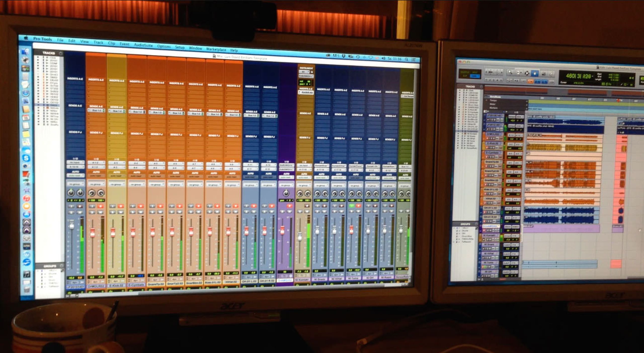Select the Zoomer tool in Edit toolbar
644x353 pixels.
(510, 72)
